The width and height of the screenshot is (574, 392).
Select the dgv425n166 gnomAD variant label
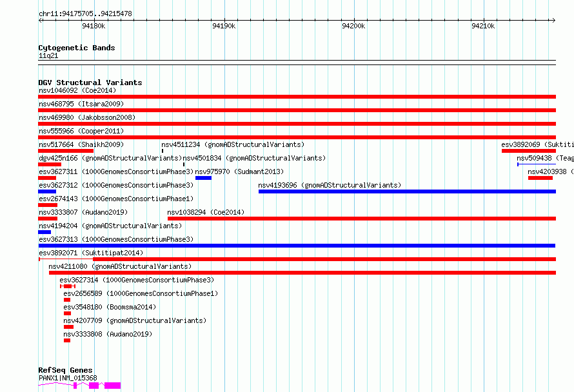(x=110, y=158)
